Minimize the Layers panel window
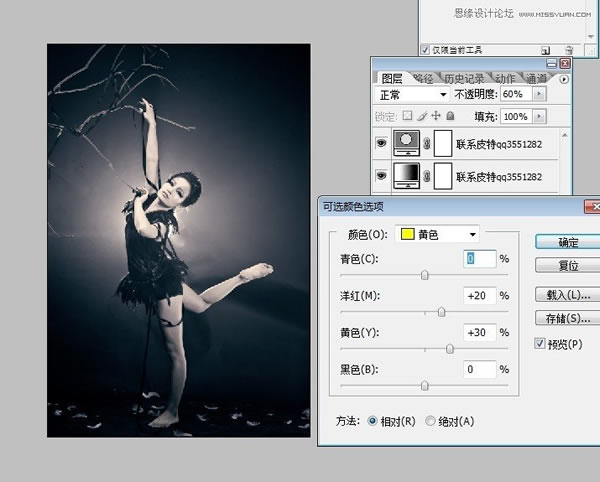Screen dimensions: 600x482 coord(551,64)
